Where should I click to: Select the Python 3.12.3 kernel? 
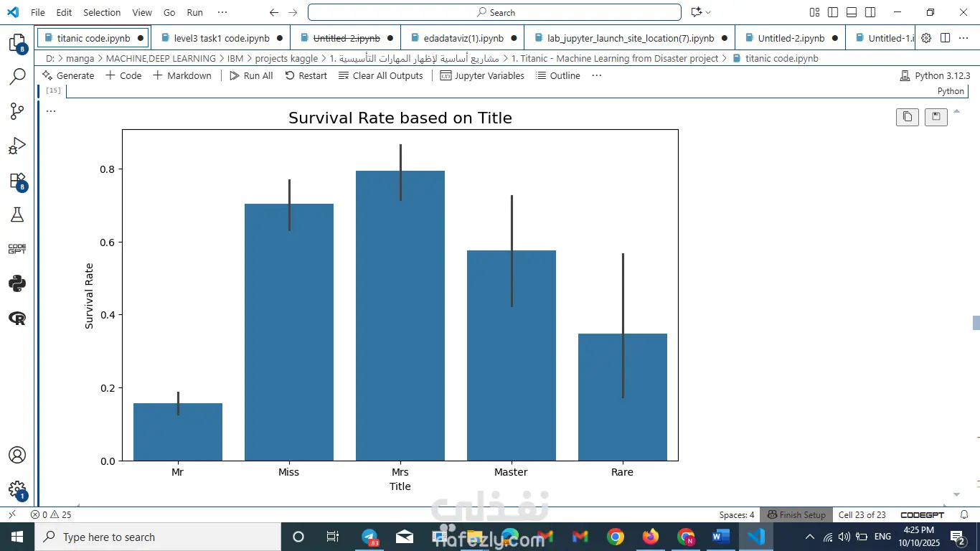(x=935, y=75)
